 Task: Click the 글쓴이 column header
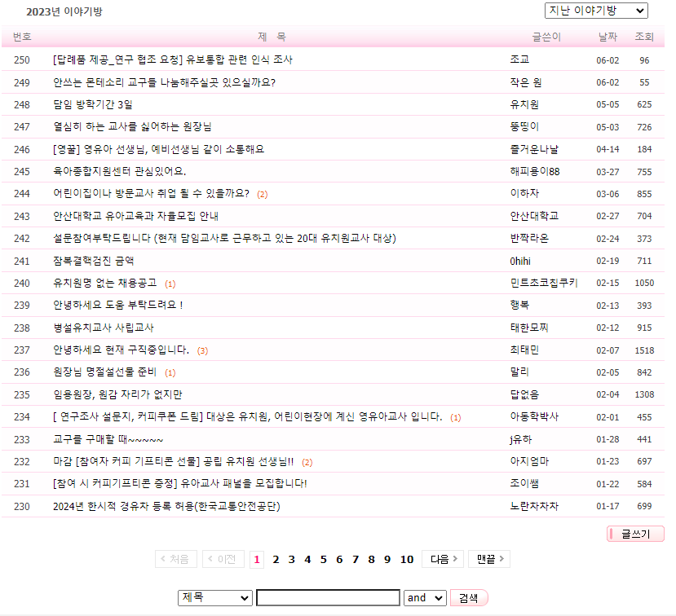[546, 37]
